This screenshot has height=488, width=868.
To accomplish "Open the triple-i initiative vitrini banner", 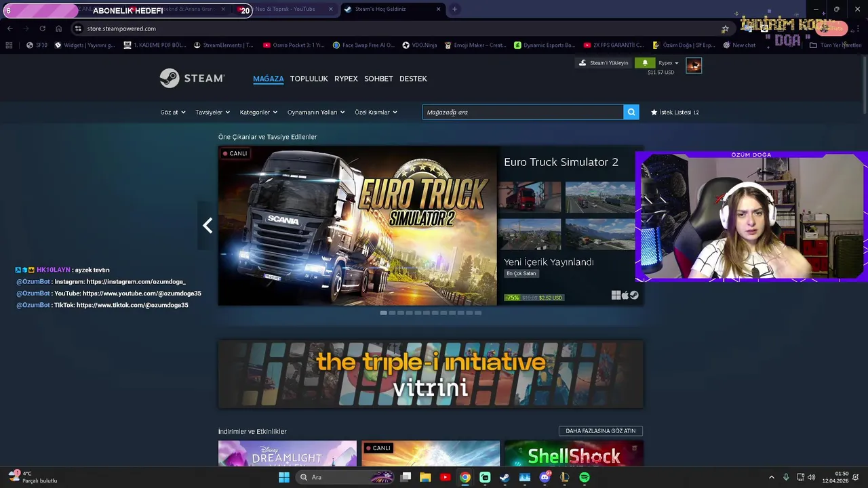I will pos(431,374).
